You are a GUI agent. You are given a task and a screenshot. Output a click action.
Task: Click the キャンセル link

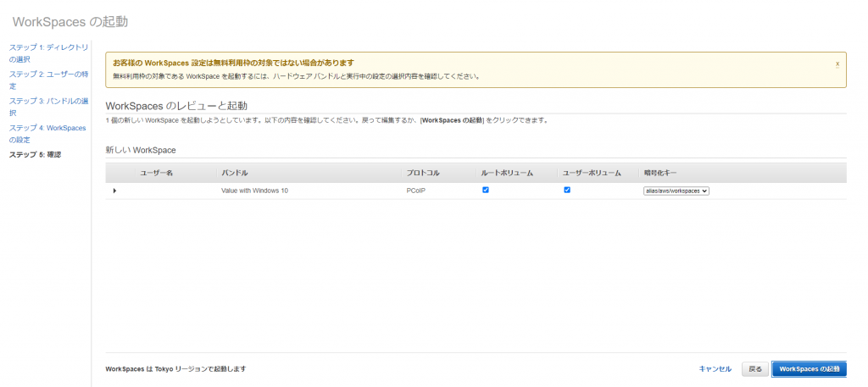click(715, 368)
